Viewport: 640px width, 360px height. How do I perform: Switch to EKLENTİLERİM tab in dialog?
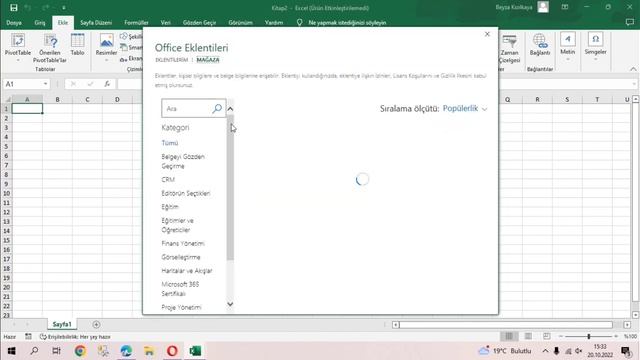[171, 60]
